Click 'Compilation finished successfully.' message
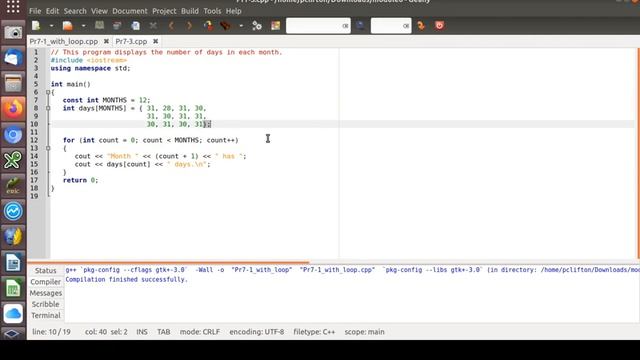 click(x=127, y=280)
